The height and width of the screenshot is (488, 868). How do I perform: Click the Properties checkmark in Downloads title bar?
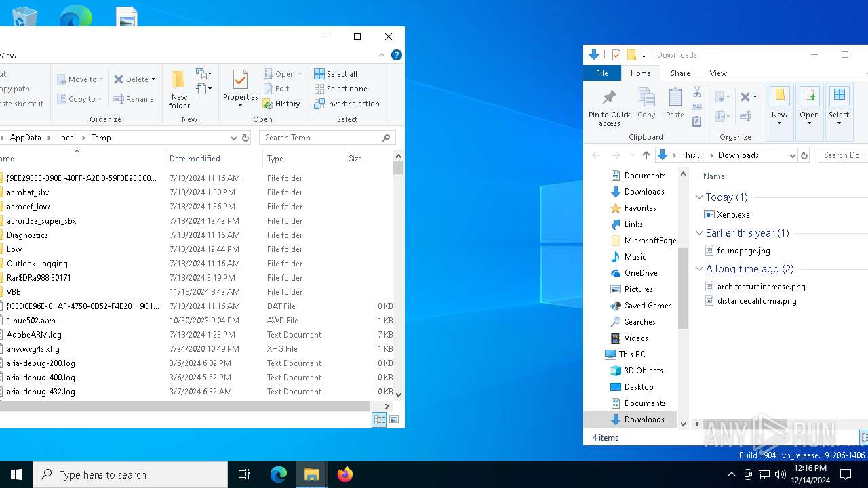[x=616, y=55]
